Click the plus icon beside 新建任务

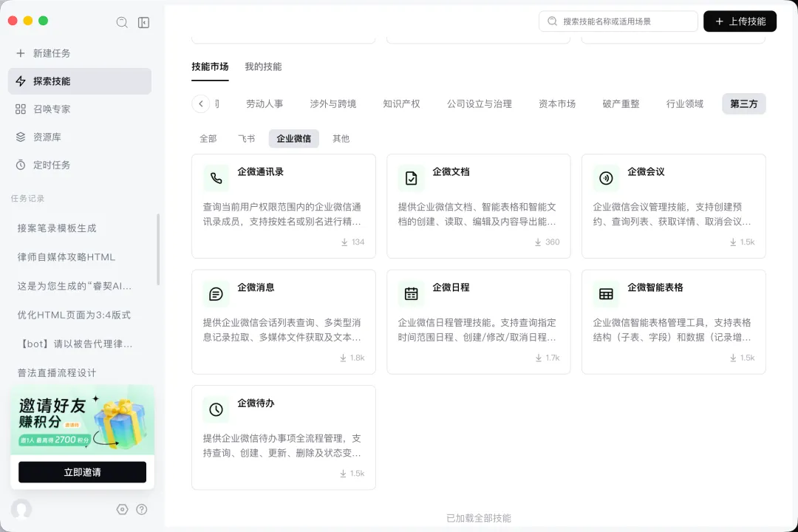pos(21,53)
